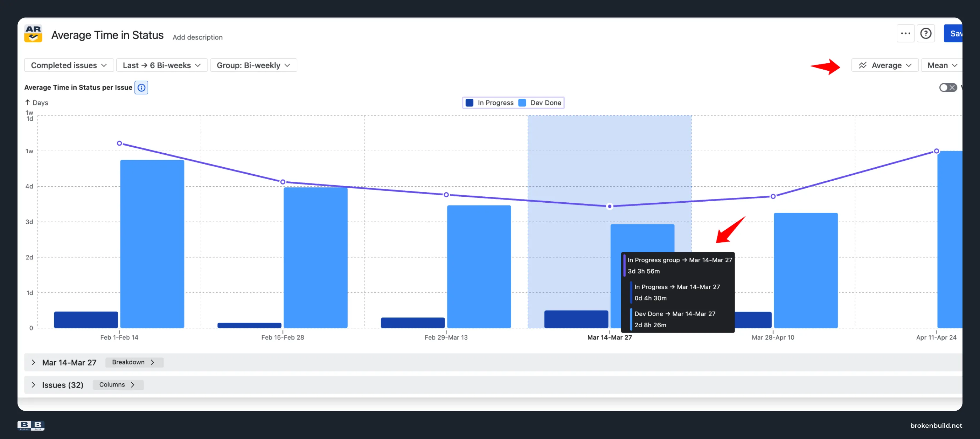This screenshot has width=980, height=439.
Task: Click the AR app logo icon
Action: (33, 34)
